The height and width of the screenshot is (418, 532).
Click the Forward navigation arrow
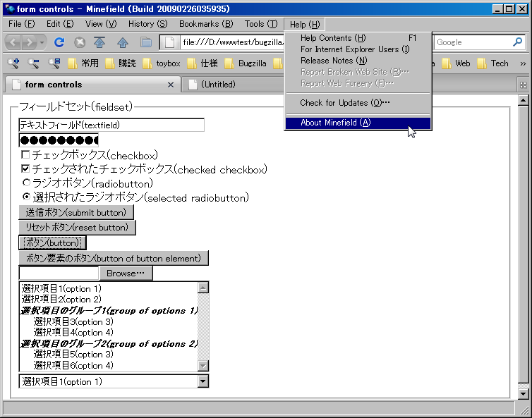(x=30, y=42)
